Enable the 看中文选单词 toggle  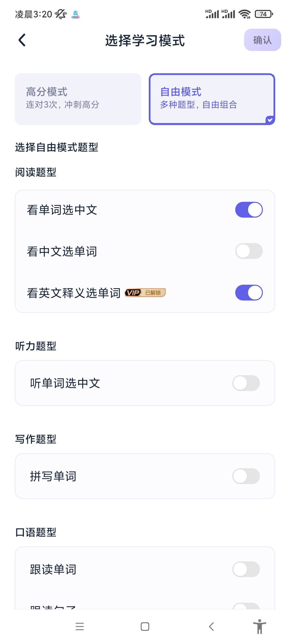[x=249, y=251]
